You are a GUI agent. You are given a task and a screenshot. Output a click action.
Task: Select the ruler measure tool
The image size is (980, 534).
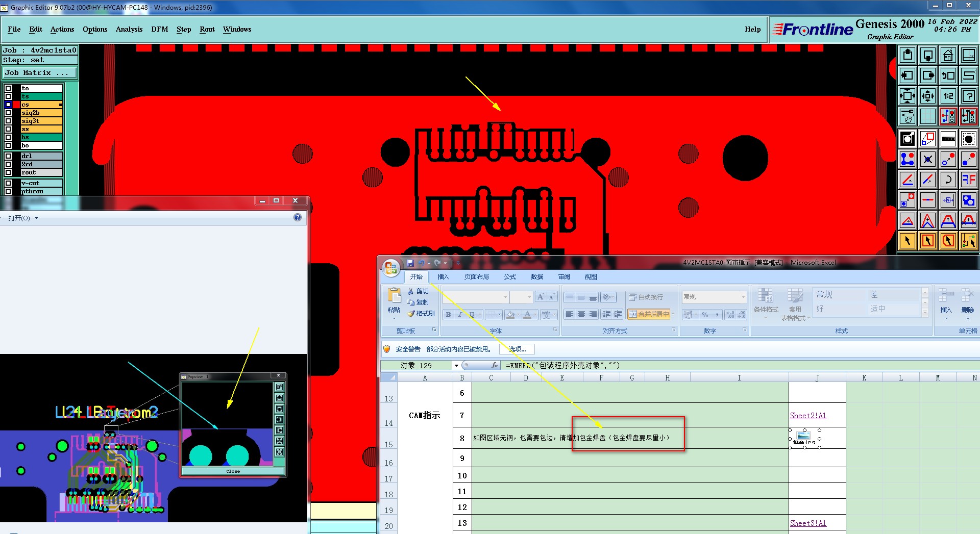coord(948,139)
